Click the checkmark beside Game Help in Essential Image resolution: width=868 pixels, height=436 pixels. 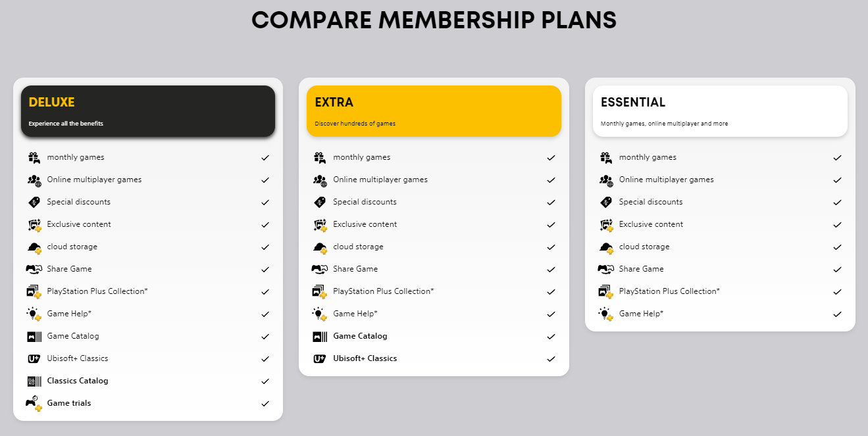point(838,314)
